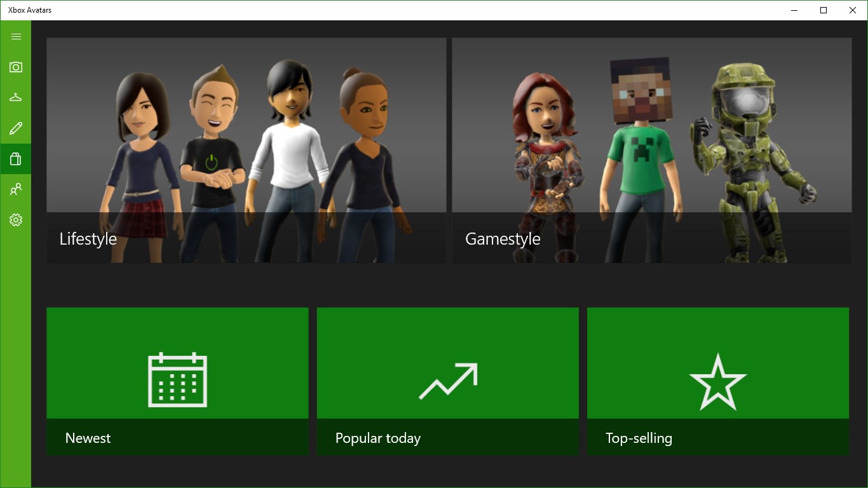
Task: Open the avatar camera tool
Action: [16, 67]
